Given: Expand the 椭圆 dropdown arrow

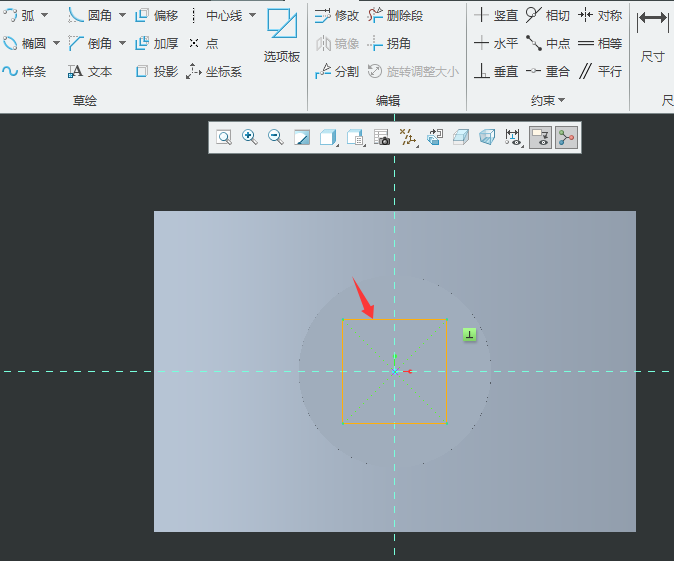Looking at the screenshot, I should (x=56, y=43).
